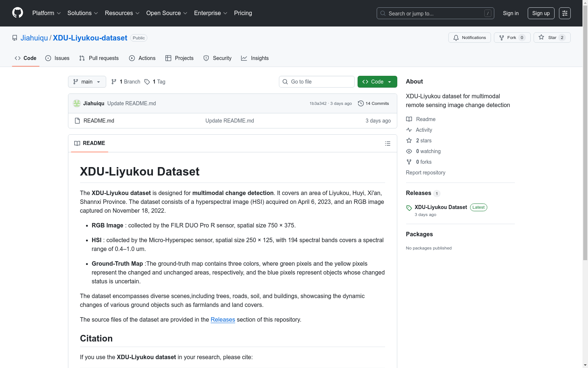
Task: Click the repository icon before Jiahuiqu
Action: click(15, 38)
